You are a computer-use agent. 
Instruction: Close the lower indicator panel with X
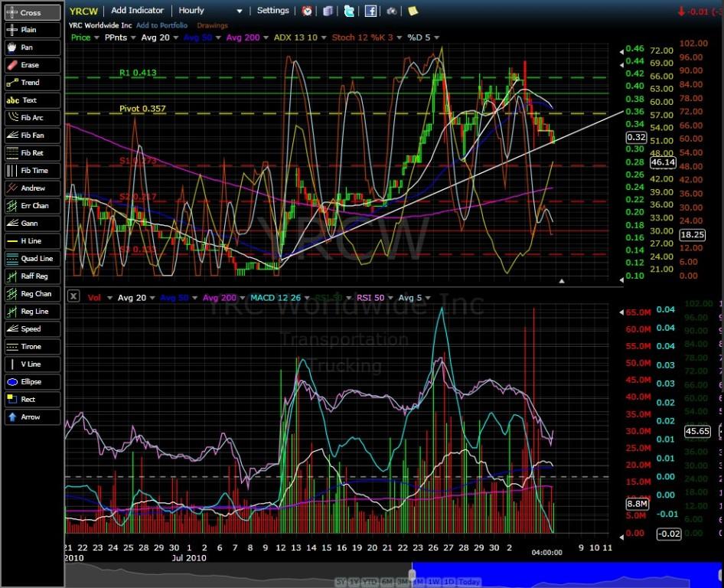[x=73, y=296]
